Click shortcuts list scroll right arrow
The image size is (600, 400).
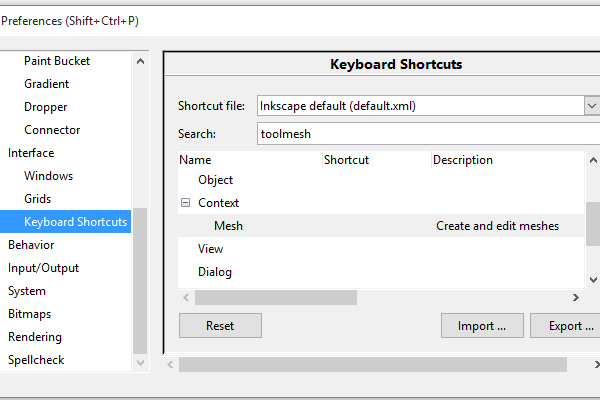(x=576, y=297)
